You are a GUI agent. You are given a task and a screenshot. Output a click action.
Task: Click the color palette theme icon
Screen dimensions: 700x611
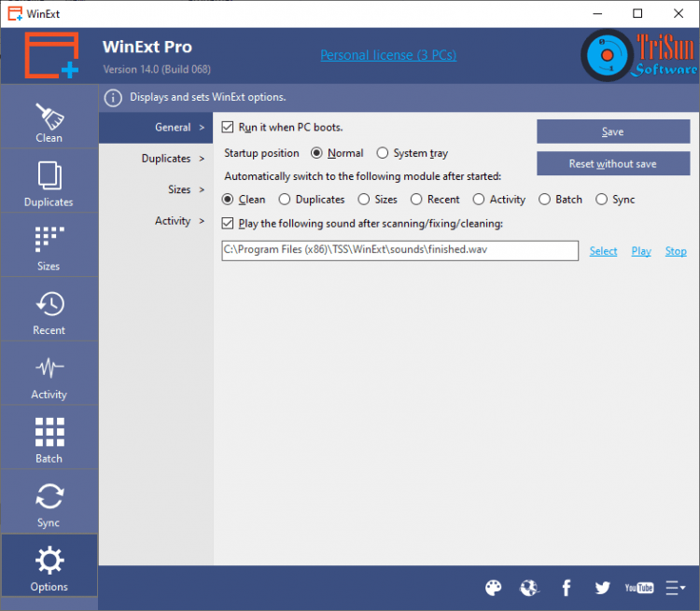(494, 588)
